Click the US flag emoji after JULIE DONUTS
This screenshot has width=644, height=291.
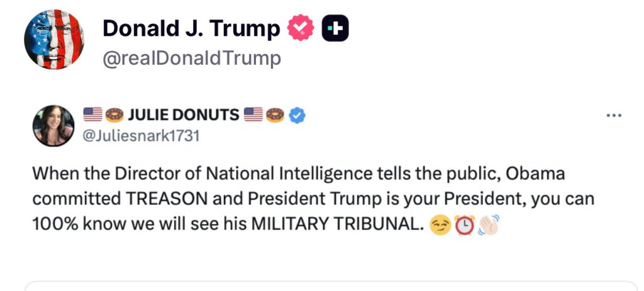pyautogui.click(x=253, y=115)
